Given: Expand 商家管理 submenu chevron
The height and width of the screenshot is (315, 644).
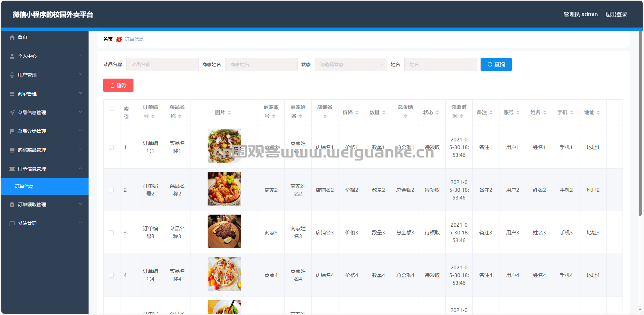Looking at the screenshot, I should [80, 93].
